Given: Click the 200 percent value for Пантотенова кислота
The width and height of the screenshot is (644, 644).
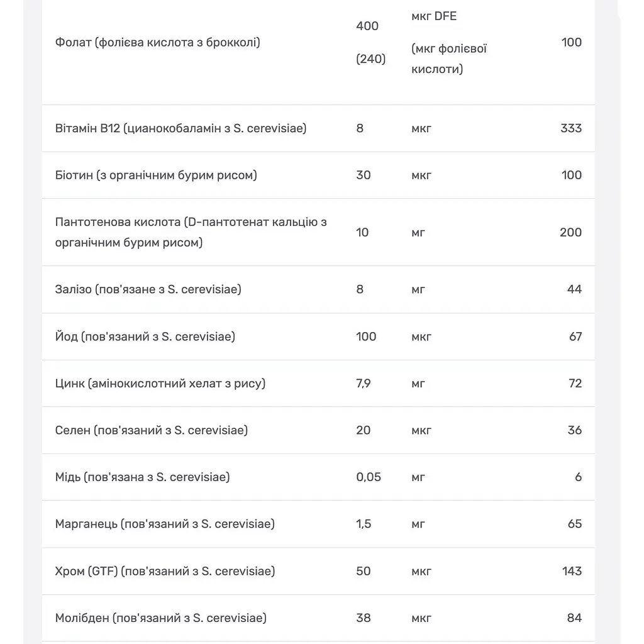Looking at the screenshot, I should click(571, 232).
